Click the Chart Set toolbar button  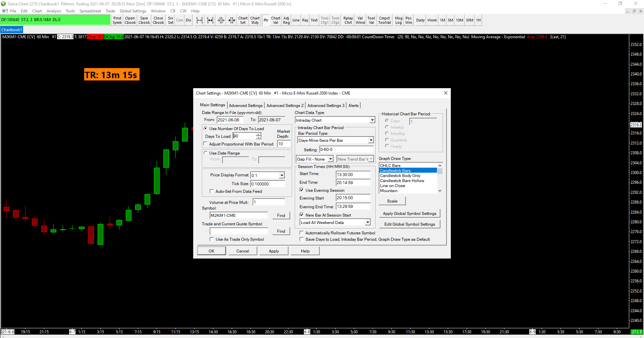tap(243, 20)
